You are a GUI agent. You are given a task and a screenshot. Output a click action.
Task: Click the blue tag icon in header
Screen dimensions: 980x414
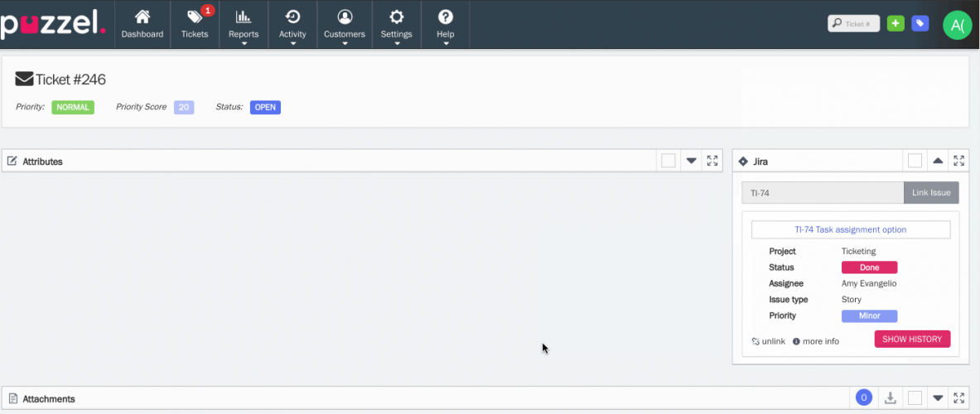[x=920, y=24]
